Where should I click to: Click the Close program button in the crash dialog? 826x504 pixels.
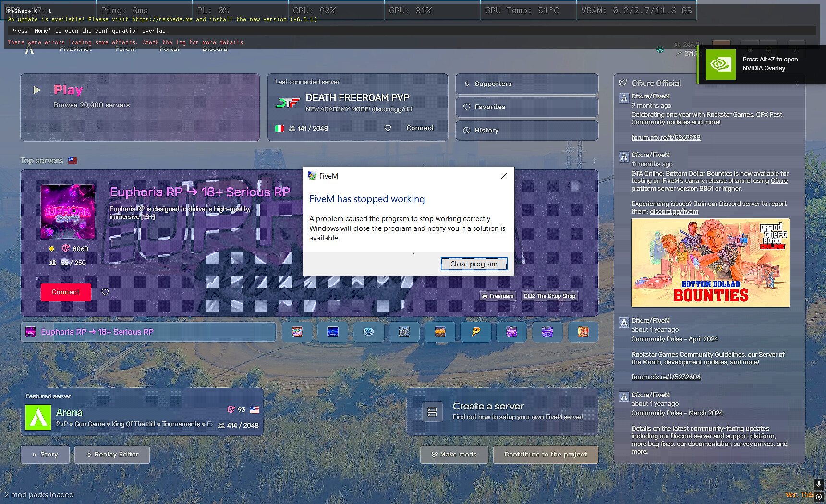click(x=474, y=264)
